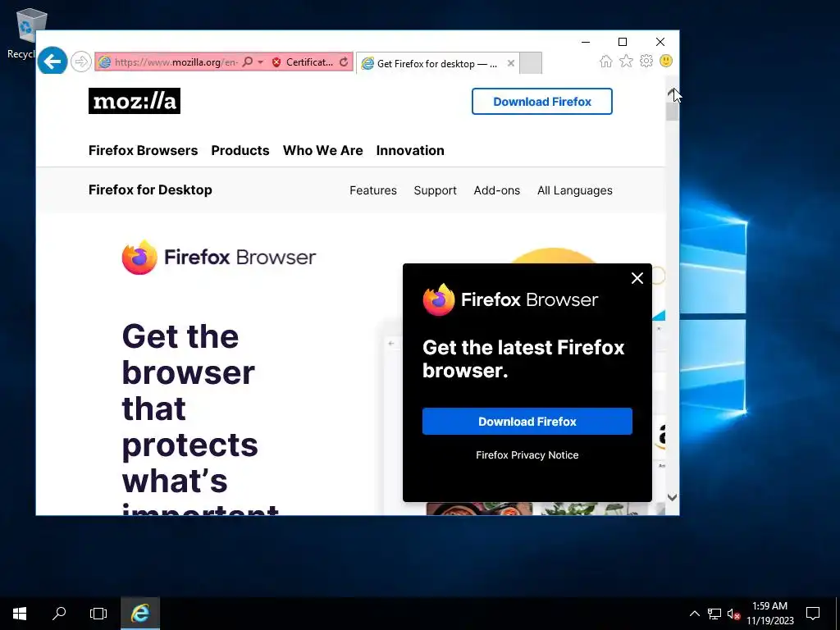840x630 pixels.
Task: Minimize the Internet Explorer window
Action: (586, 42)
